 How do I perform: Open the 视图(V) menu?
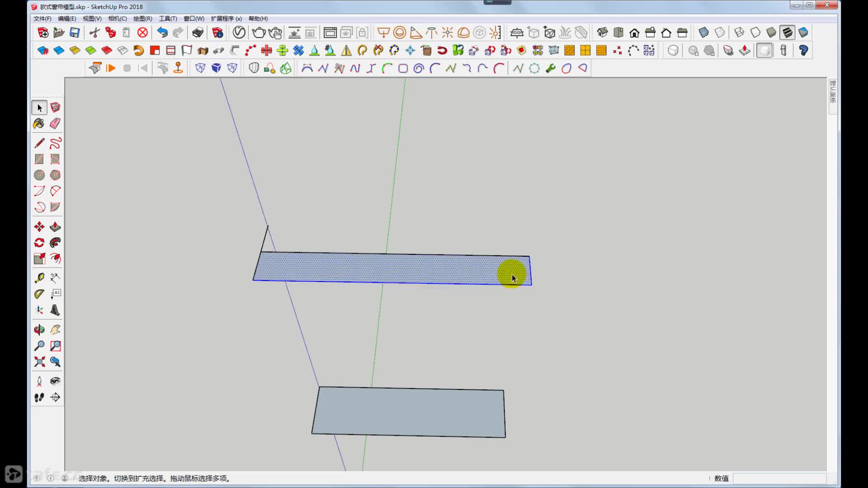pos(92,19)
